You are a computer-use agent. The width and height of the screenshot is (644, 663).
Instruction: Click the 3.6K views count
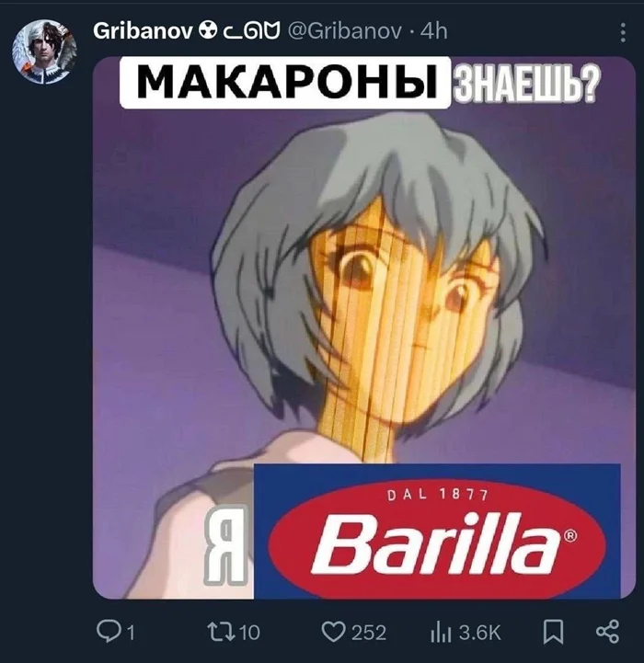coord(480,633)
